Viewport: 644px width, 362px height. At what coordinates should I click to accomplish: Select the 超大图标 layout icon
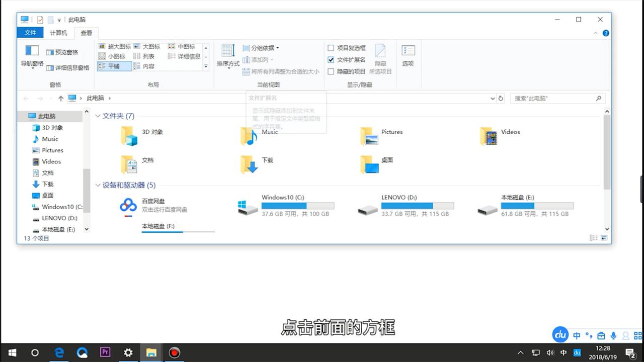[115, 46]
